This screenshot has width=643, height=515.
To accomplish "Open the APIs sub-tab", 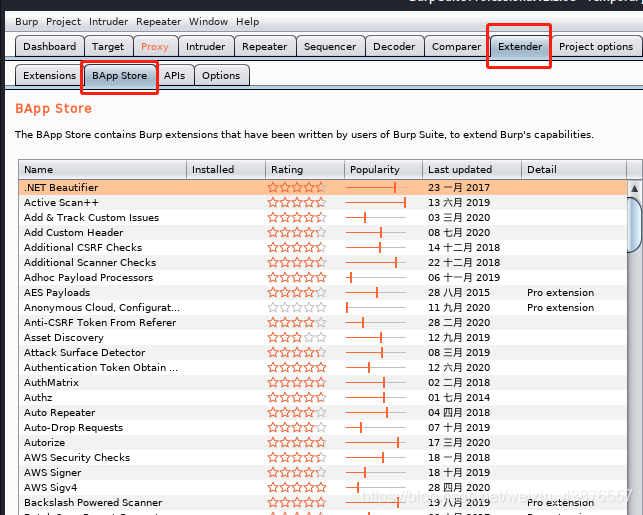I will 175,75.
